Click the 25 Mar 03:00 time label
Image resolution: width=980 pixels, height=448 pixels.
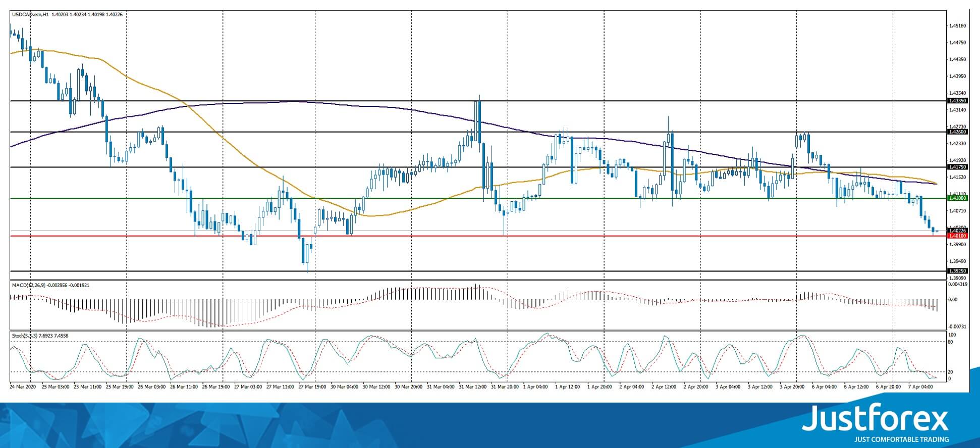pos(56,386)
